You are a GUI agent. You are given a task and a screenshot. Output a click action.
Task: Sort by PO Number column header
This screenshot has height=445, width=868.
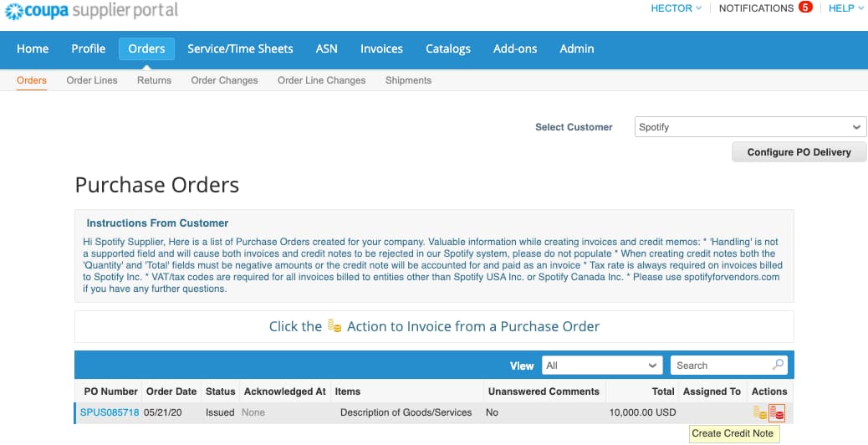click(110, 391)
